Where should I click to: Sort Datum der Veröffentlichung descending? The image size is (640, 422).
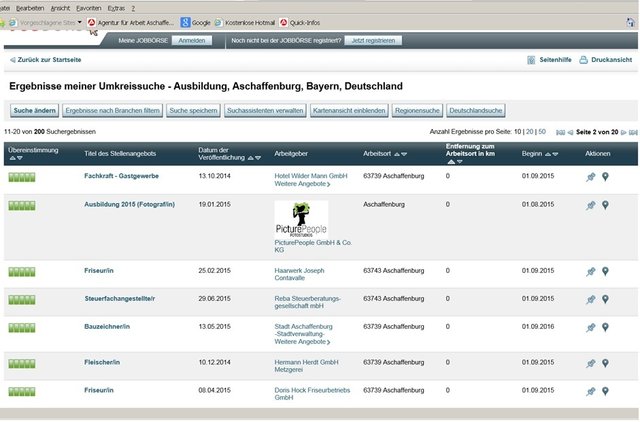pos(258,158)
